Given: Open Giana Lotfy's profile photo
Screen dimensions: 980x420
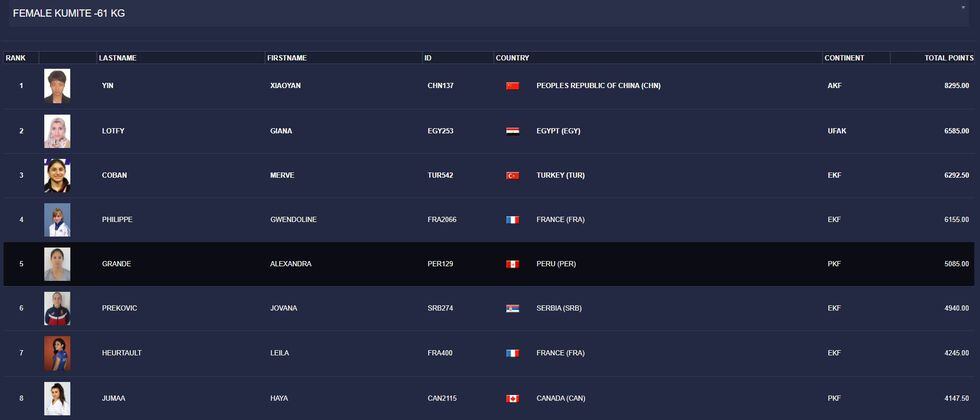Looking at the screenshot, I should (x=57, y=131).
